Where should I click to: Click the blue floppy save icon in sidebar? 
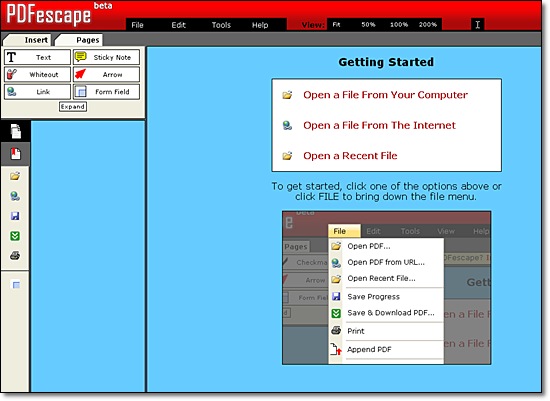pyautogui.click(x=15, y=216)
